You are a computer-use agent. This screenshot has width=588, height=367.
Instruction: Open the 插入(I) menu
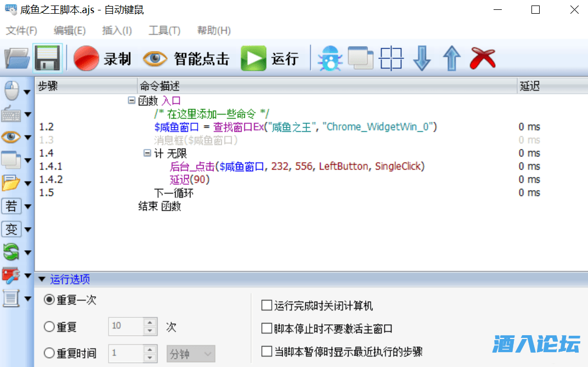(116, 30)
